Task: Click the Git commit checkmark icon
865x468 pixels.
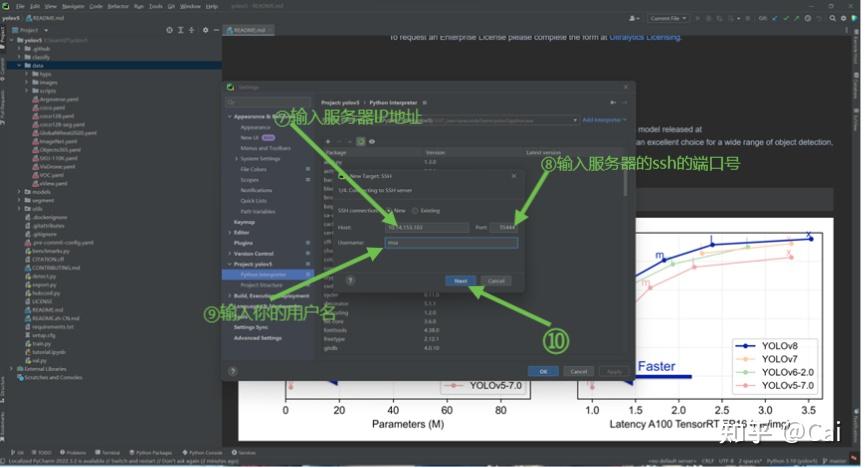Action: tap(786, 18)
